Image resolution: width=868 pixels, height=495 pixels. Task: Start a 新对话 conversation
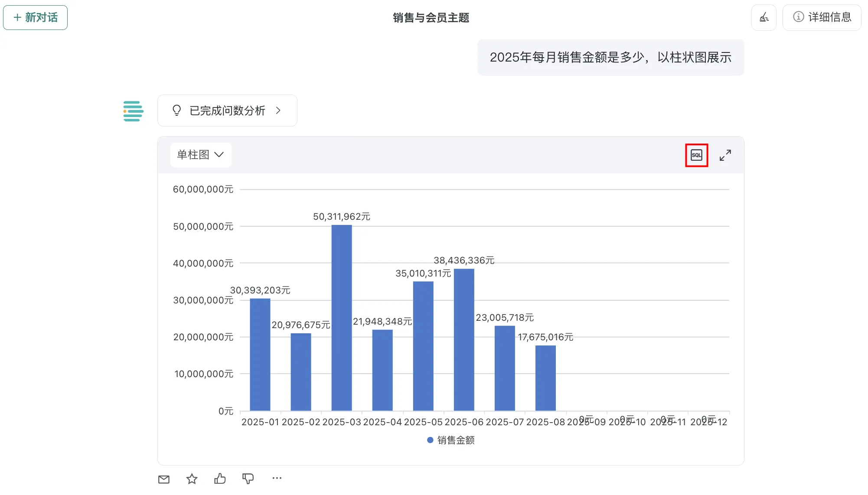pyautogui.click(x=35, y=17)
